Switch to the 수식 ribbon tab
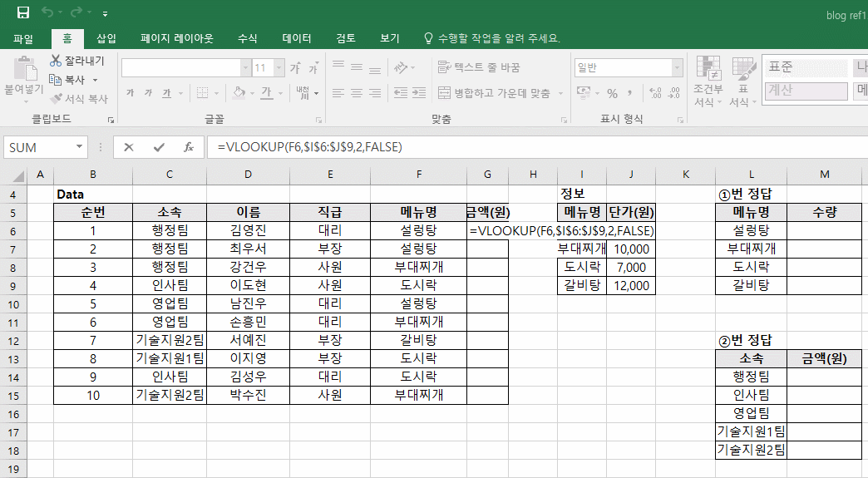 pyautogui.click(x=248, y=38)
